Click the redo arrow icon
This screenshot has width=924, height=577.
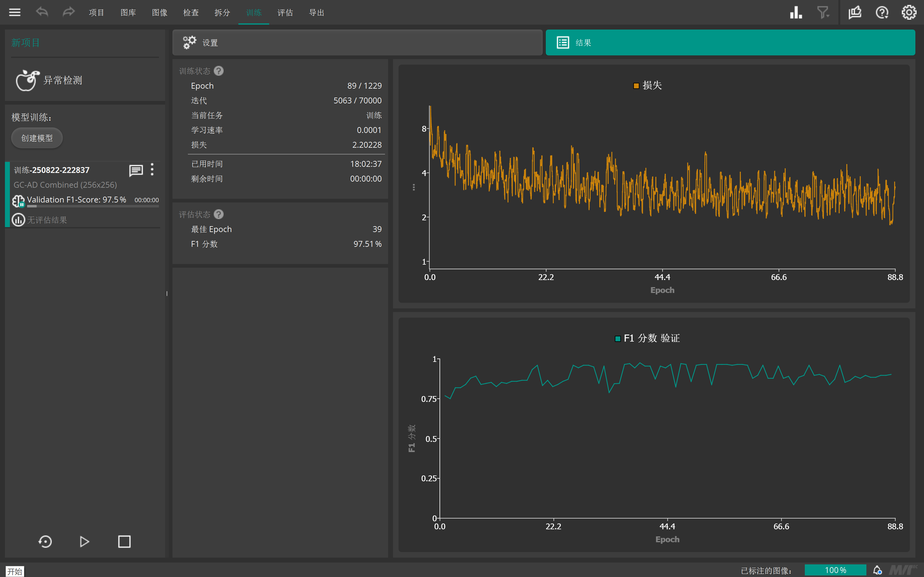pos(68,12)
